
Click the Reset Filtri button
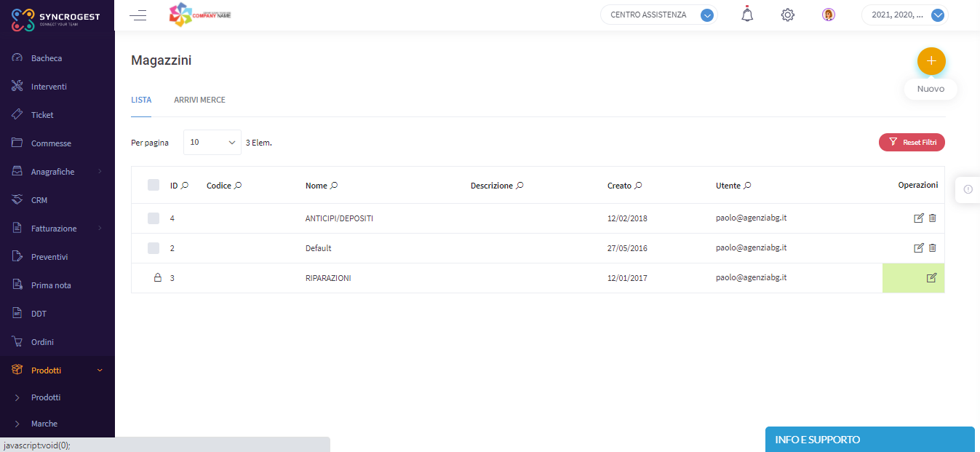(x=912, y=143)
